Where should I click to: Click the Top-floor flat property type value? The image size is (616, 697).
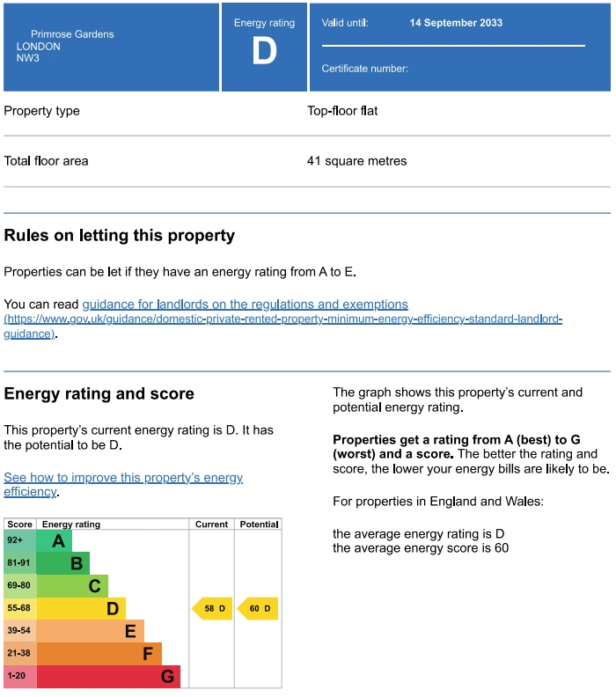pos(342,111)
